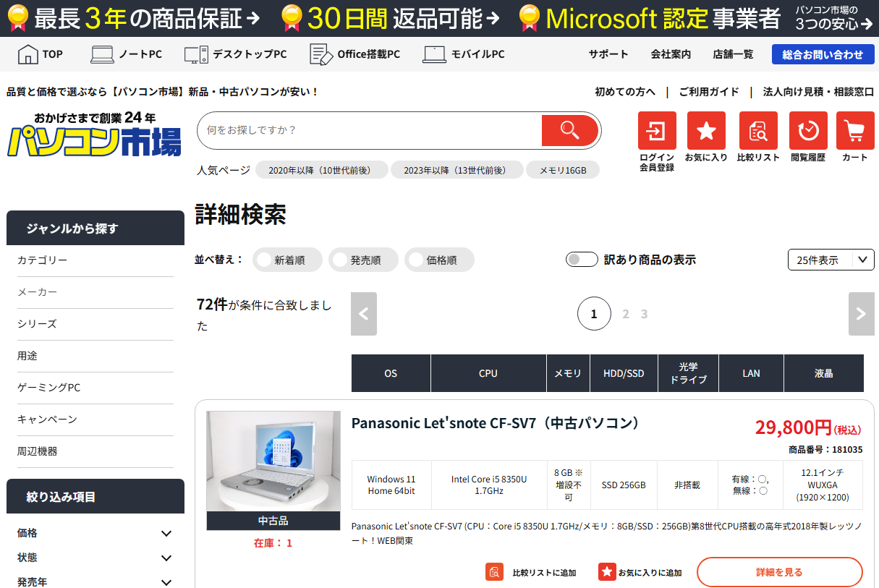Open メーカー in genre sidebar

tap(95, 292)
